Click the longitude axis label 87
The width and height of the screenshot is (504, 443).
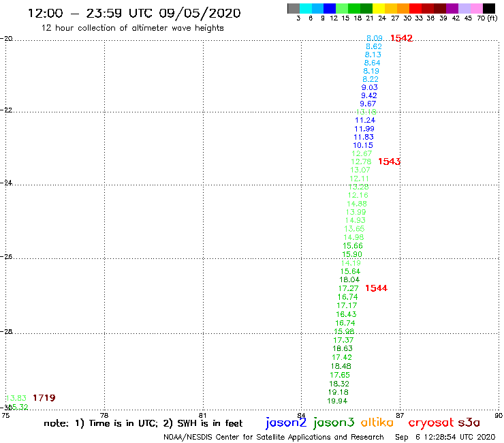pyautogui.click(x=400, y=415)
